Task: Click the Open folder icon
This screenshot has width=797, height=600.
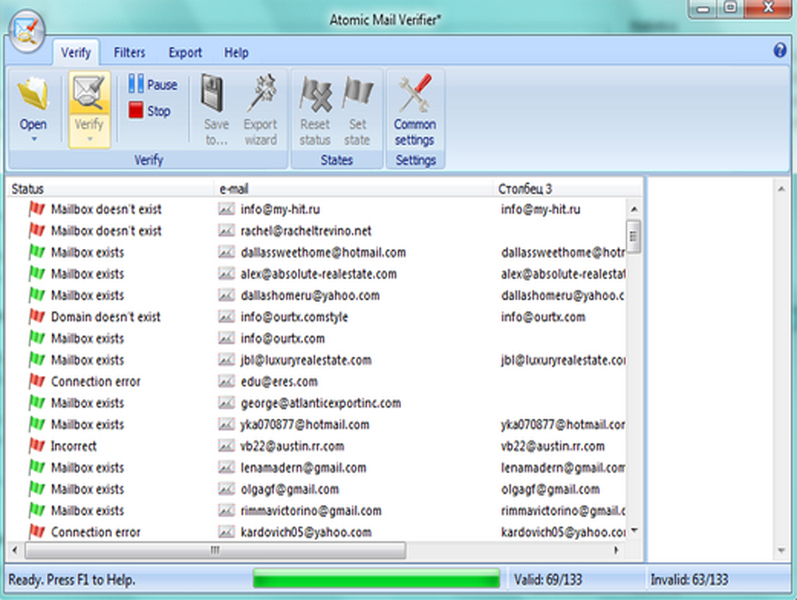Action: pos(34,94)
